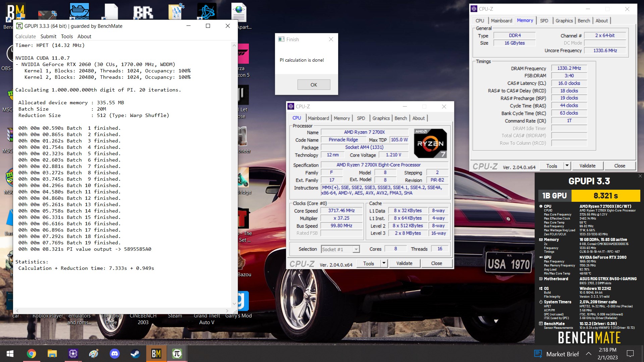The width and height of the screenshot is (644, 362).
Task: Open Discord from the taskbar
Action: pyautogui.click(x=114, y=354)
